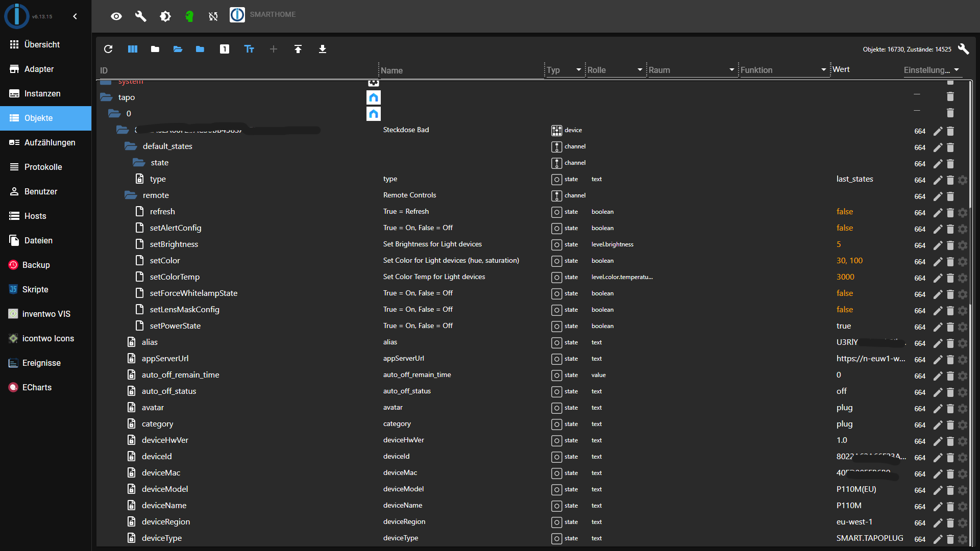Collapse the sidebar with the chevron arrow
980x551 pixels.
75,16
